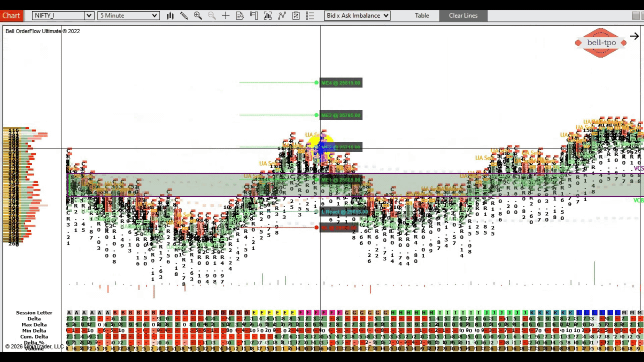The image size is (644, 362).
Task: Click the ME3 @ 25765.00 level label
Action: click(341, 115)
